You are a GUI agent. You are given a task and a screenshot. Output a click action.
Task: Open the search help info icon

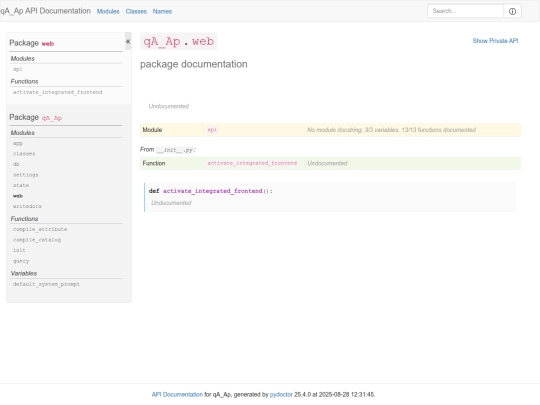(x=512, y=11)
